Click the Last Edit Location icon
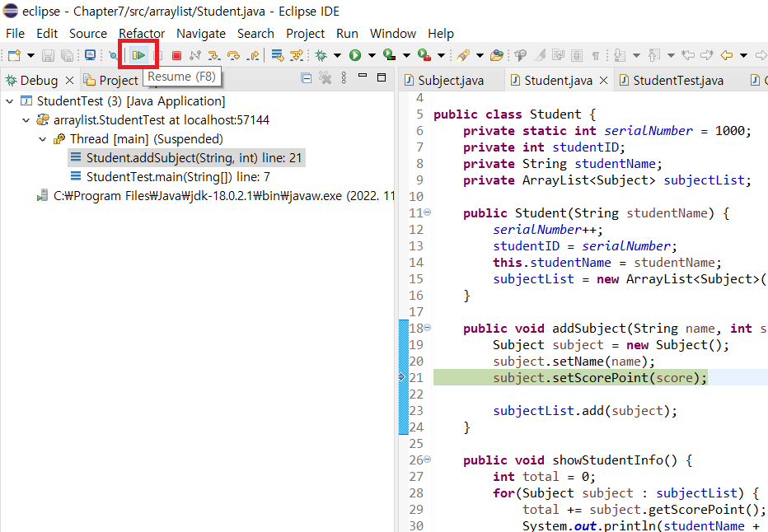768x532 pixels. (688, 55)
